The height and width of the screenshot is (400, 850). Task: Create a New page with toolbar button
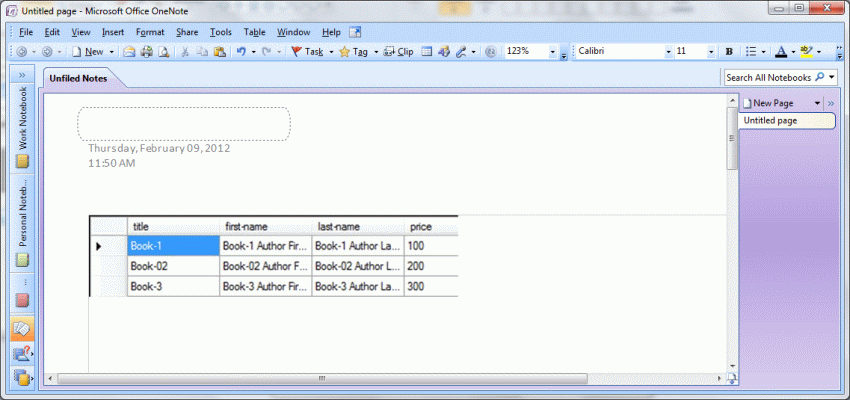pyautogui.click(x=88, y=51)
